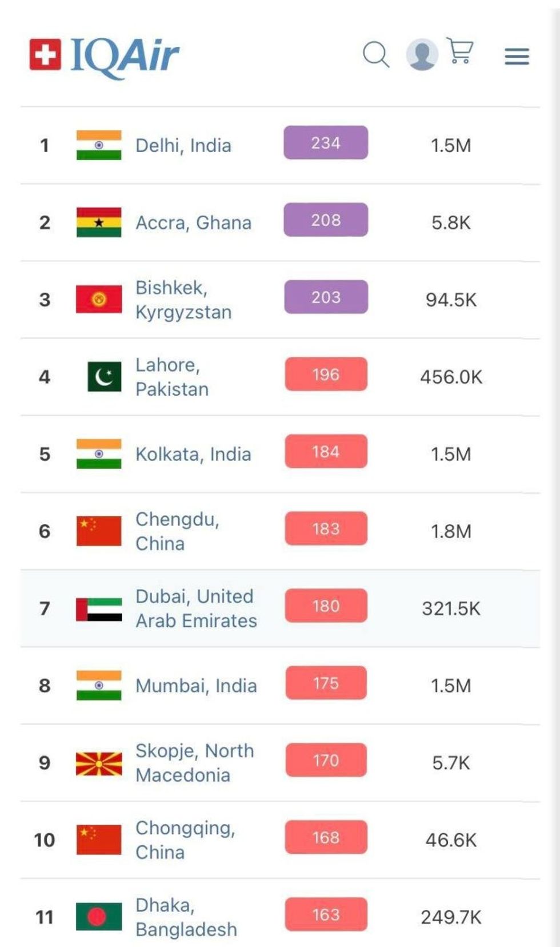Click the IQAir logo
Viewport: 560px width, 947px height.
pos(105,56)
